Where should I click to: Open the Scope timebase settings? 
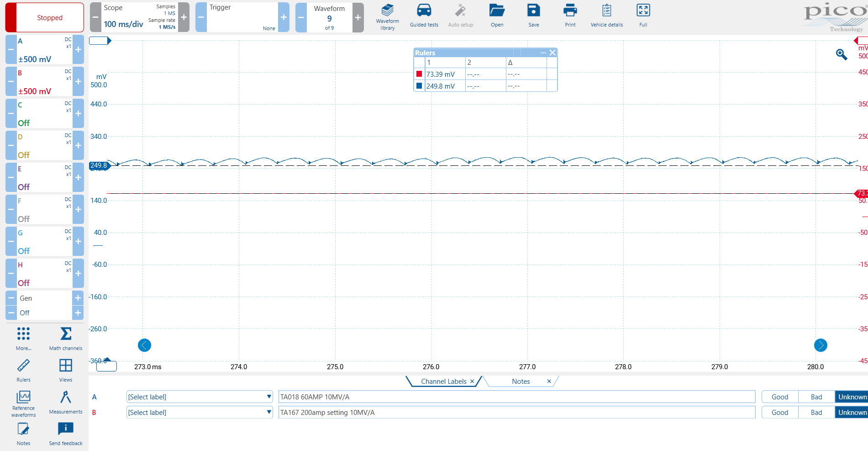[139, 17]
